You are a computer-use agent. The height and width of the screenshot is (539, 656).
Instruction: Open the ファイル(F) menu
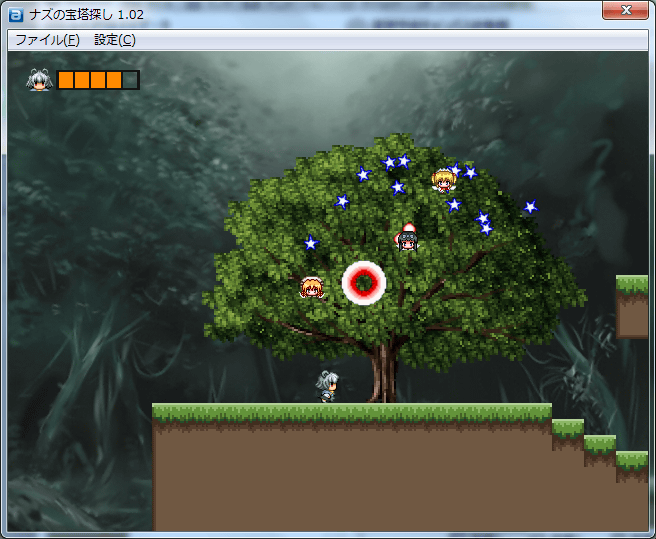pos(47,40)
